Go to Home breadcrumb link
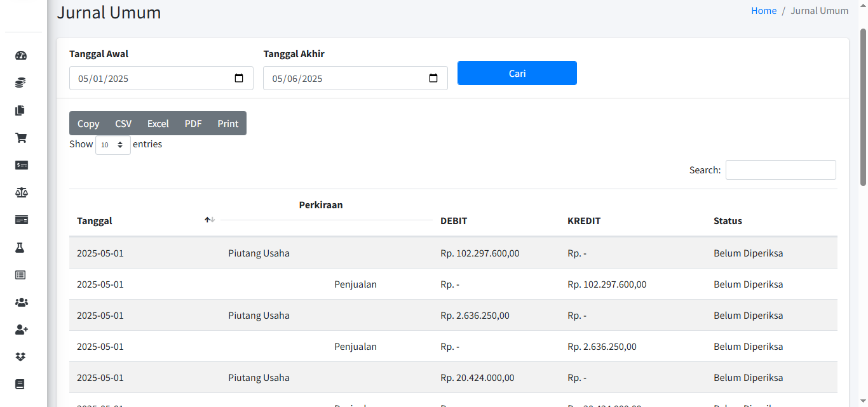 pyautogui.click(x=764, y=11)
